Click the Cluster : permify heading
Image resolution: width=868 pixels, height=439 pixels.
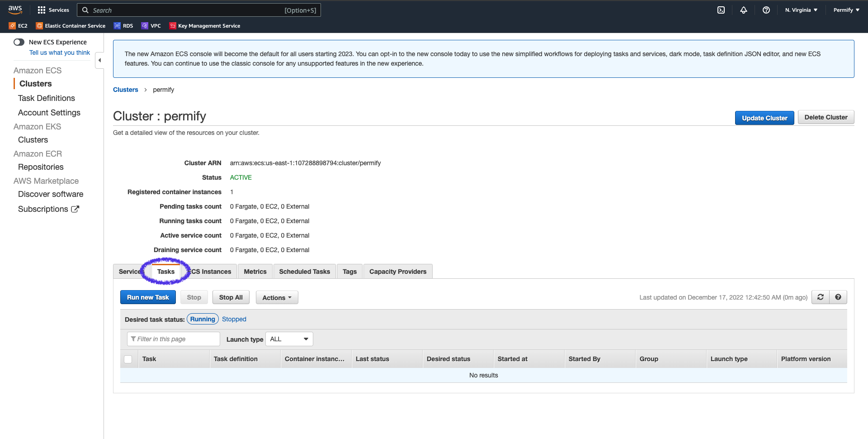pos(160,116)
